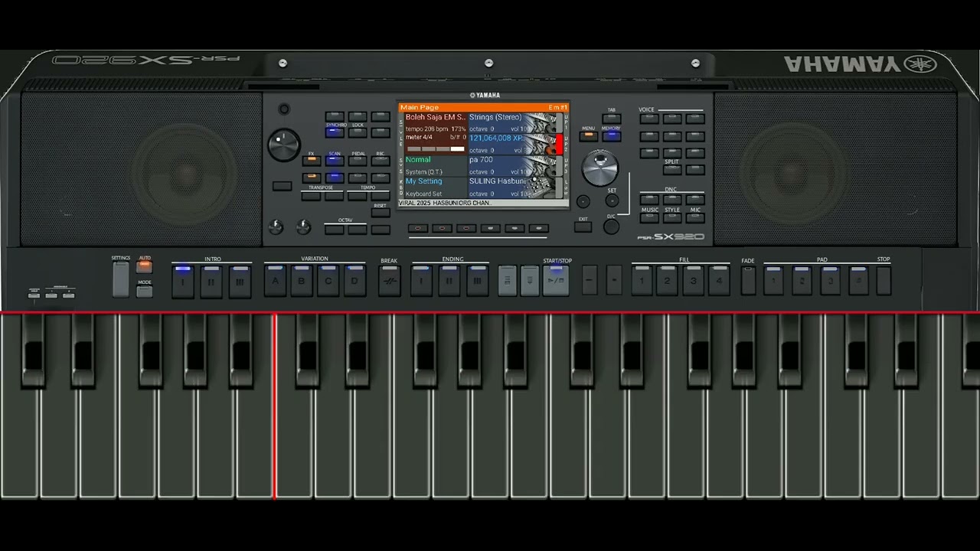Image resolution: width=980 pixels, height=551 pixels.
Task: Trigger Fill 3
Action: pos(694,280)
